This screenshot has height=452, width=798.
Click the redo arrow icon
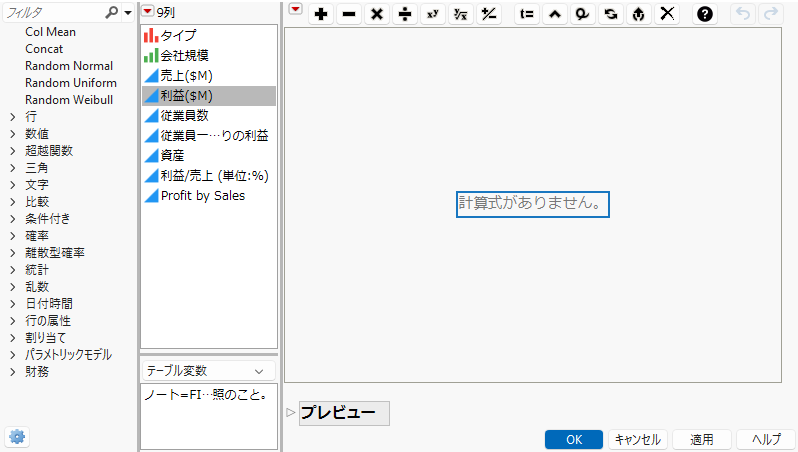(771, 14)
